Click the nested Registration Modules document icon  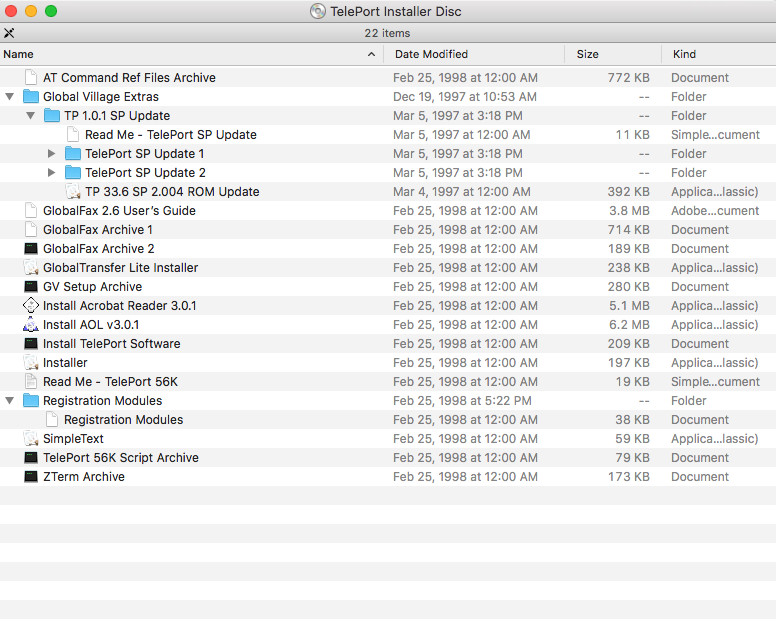51,419
